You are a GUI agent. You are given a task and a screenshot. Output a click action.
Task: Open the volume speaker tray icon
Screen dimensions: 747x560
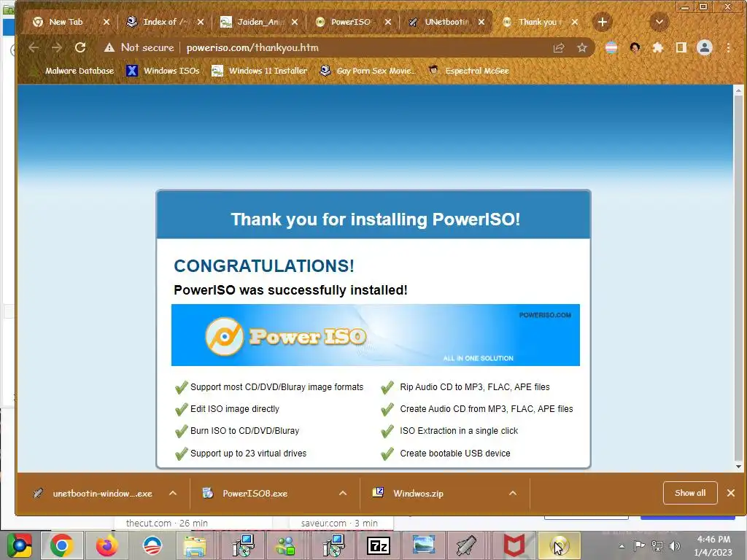point(675,546)
